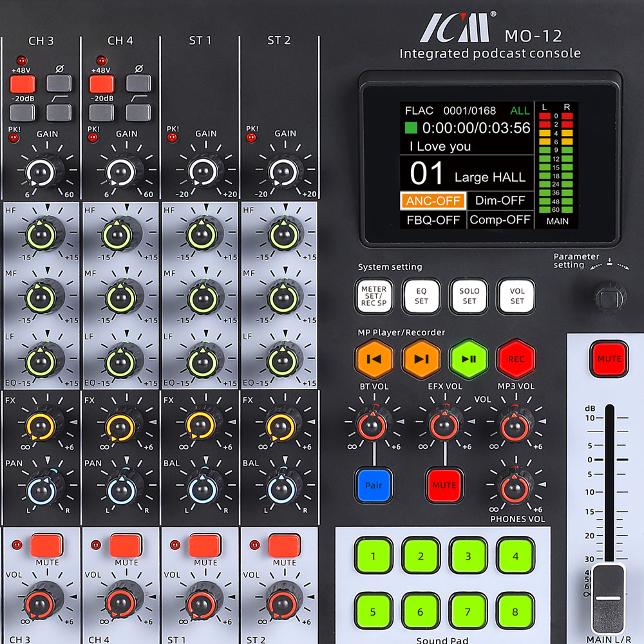The image size is (644, 644).
Task: Click the PHONES VOL knob
Action: 515,488
